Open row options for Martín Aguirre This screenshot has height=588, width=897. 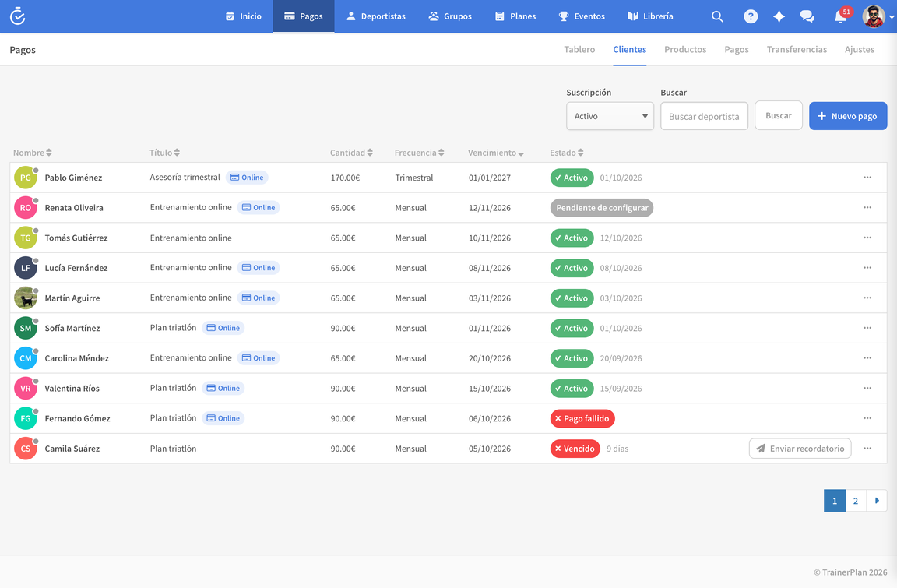pyautogui.click(x=867, y=298)
